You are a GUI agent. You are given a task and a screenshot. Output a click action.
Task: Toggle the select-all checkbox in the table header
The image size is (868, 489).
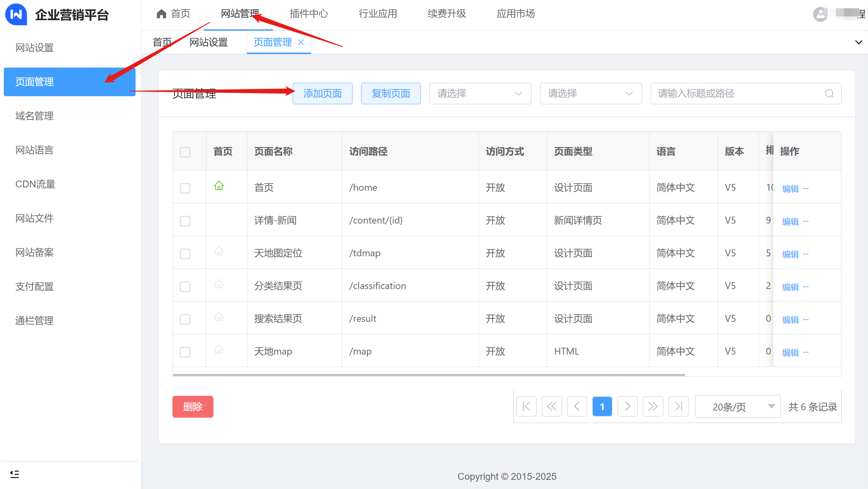click(185, 152)
